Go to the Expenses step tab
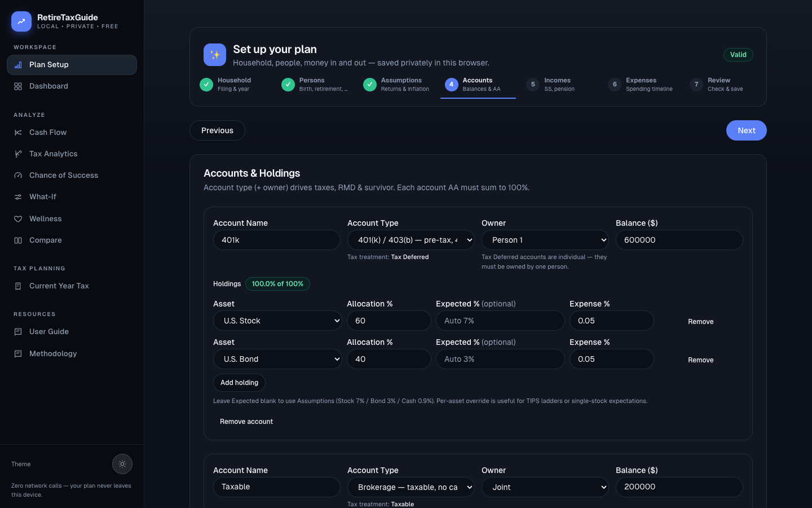The image size is (812, 508). click(x=642, y=85)
